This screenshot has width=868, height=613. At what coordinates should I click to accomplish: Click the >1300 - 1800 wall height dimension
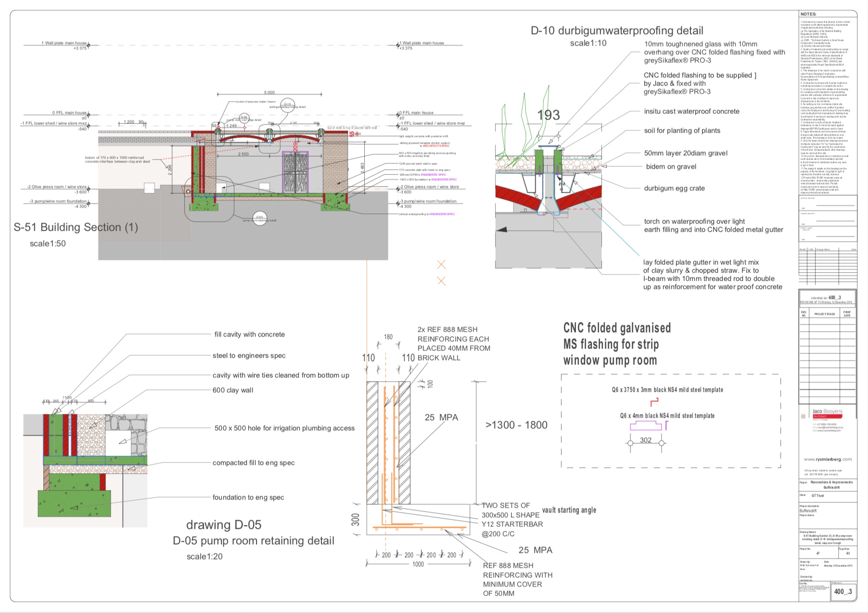516,425
